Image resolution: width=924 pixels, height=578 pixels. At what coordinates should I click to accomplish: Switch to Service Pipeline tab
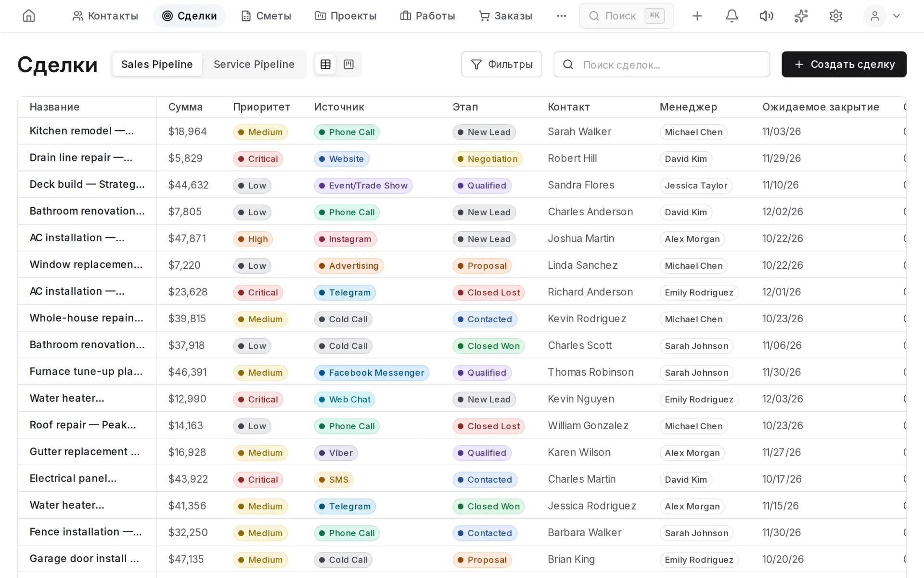[254, 64]
